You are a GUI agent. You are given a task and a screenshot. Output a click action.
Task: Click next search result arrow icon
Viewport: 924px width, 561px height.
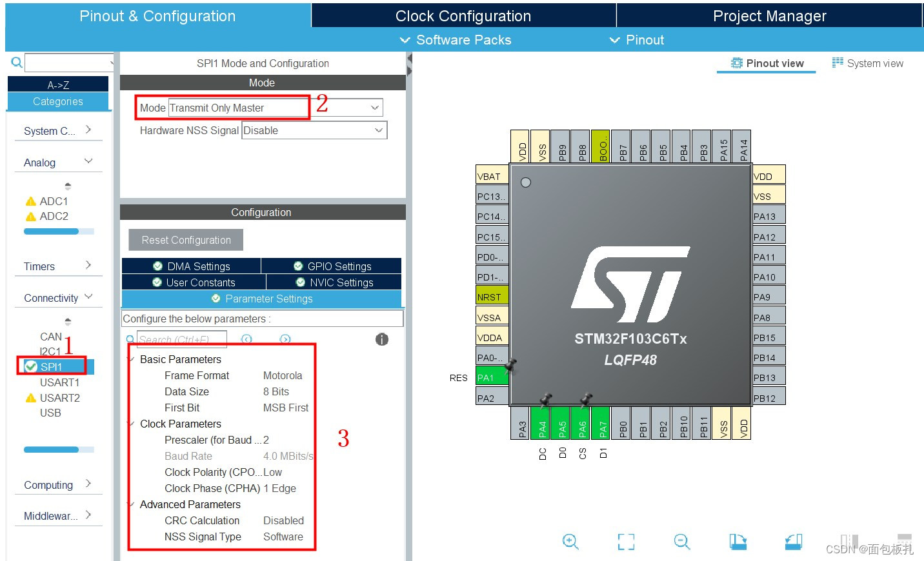pyautogui.click(x=285, y=339)
